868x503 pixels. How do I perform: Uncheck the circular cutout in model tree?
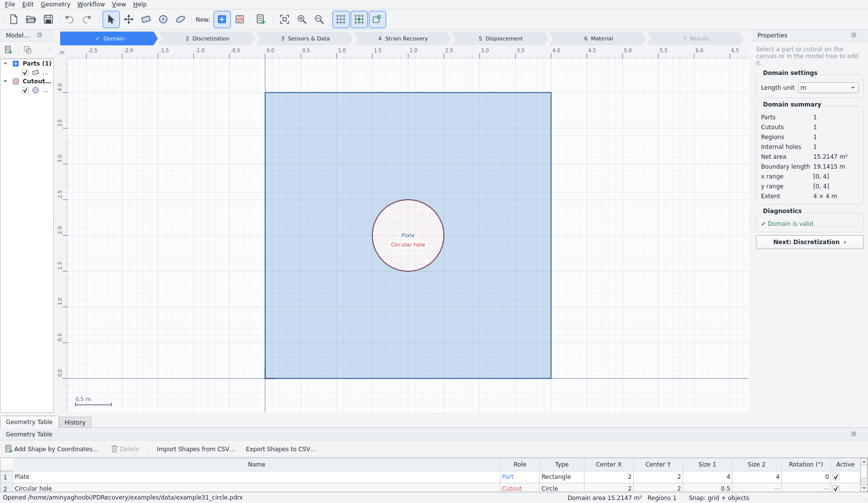(x=25, y=90)
